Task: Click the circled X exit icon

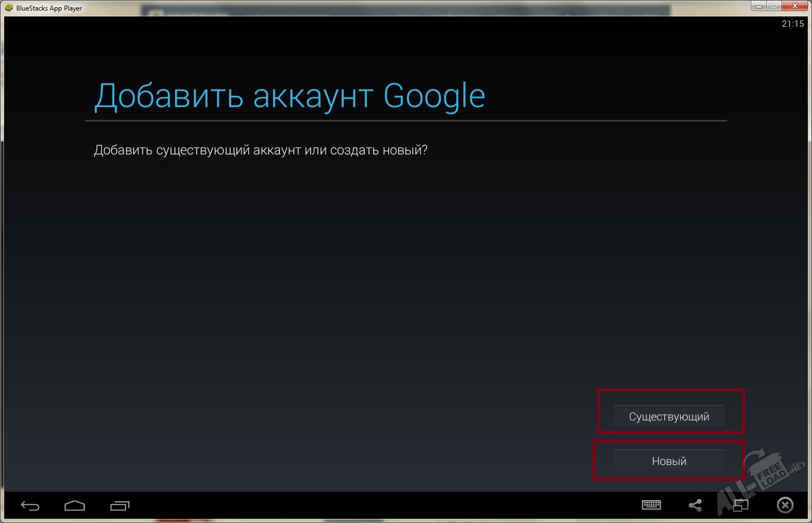Action: point(785,505)
